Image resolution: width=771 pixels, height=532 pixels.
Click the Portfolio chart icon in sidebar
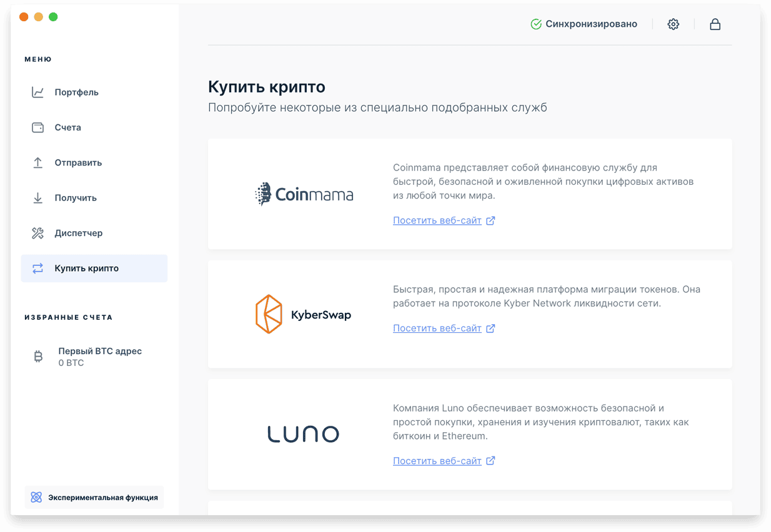click(37, 92)
